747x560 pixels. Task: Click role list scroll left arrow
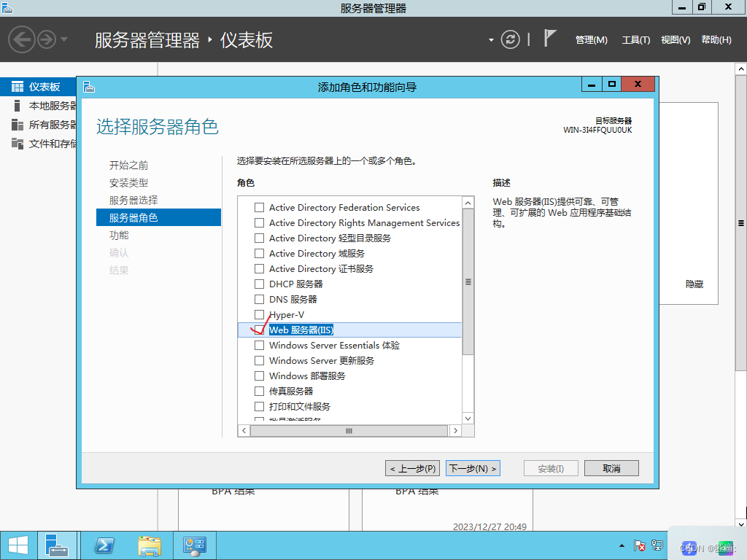click(x=244, y=430)
